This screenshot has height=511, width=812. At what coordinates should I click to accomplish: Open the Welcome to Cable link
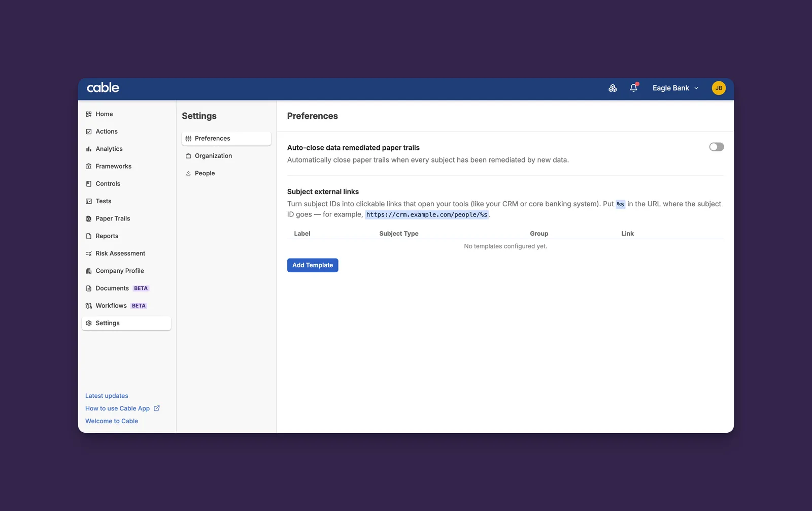point(112,421)
